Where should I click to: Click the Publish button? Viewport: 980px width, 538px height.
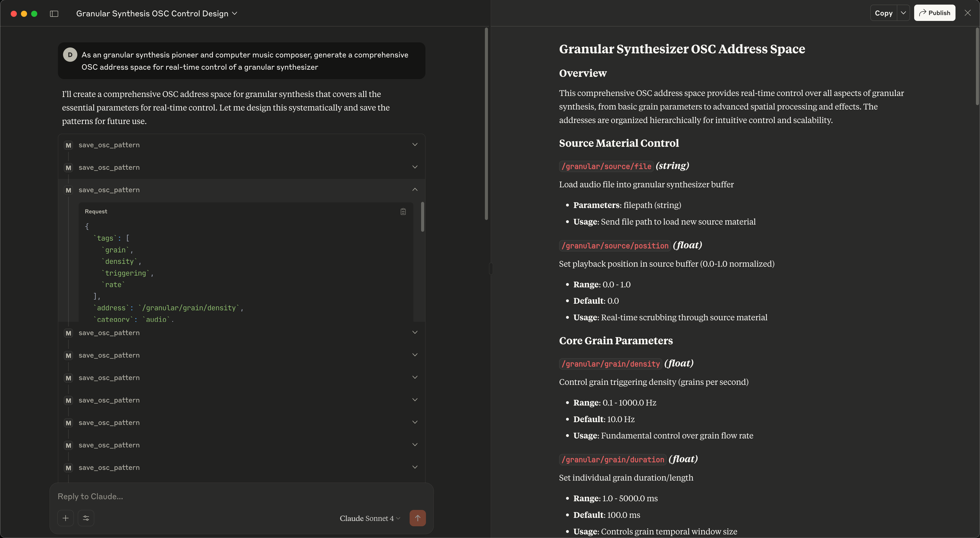[x=934, y=13]
